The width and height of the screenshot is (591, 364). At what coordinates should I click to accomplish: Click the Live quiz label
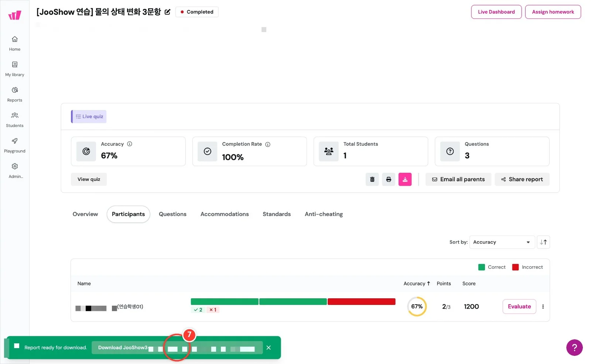pos(89,117)
